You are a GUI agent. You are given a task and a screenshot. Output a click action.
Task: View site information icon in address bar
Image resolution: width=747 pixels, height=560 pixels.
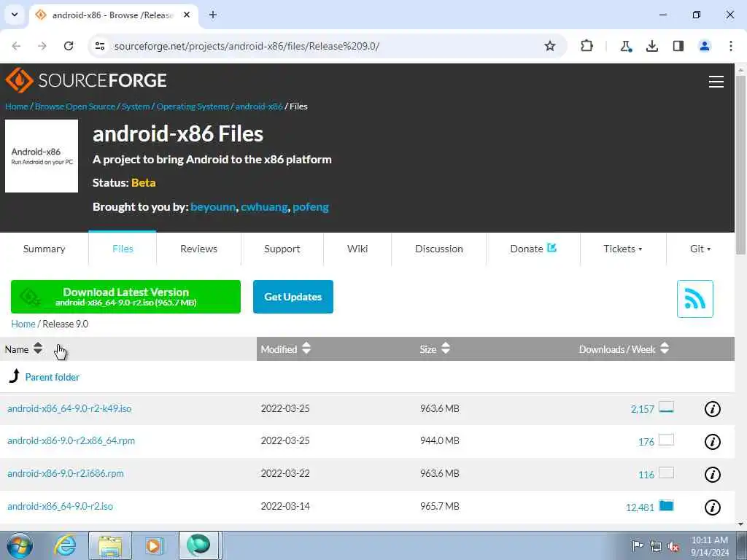pos(100,46)
